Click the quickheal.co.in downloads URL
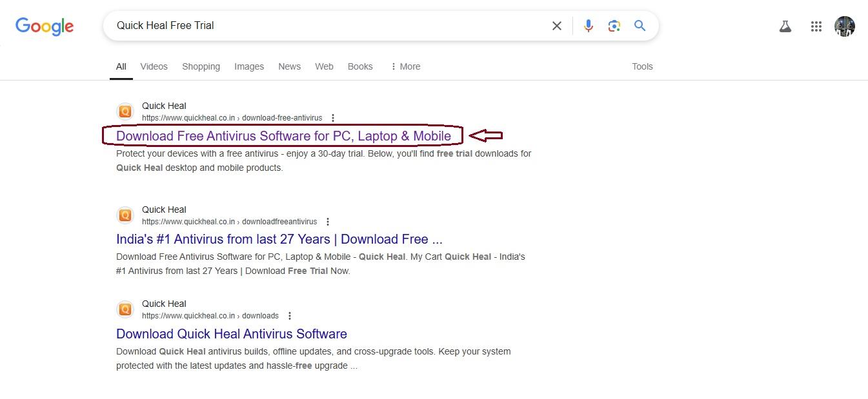 click(x=210, y=316)
